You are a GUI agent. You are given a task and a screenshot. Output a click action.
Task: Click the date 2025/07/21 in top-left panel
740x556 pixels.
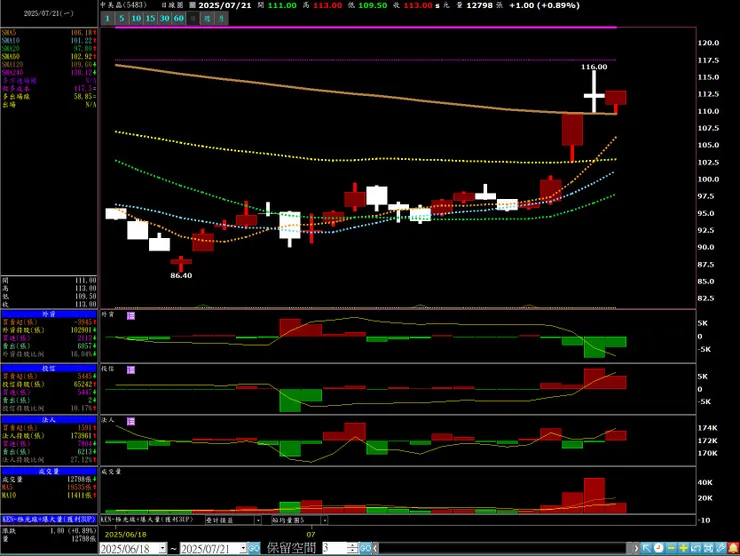[x=49, y=13]
